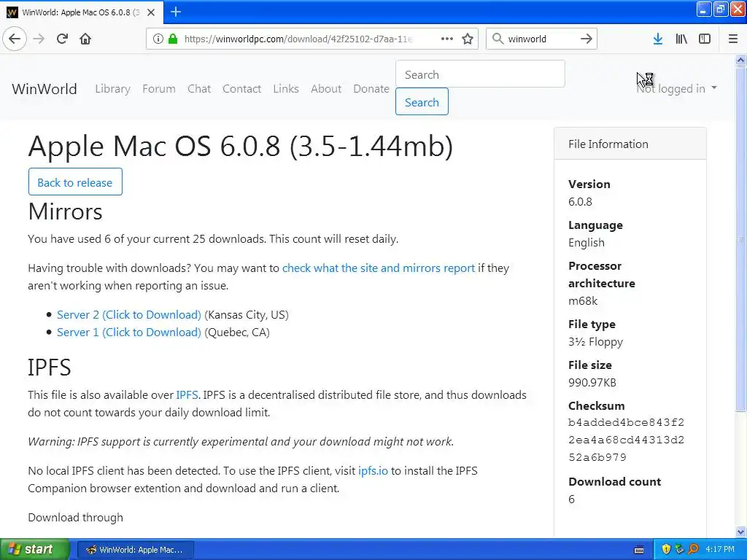Close the WinWorld browser tab
This screenshot has height=560, width=747.
click(151, 12)
